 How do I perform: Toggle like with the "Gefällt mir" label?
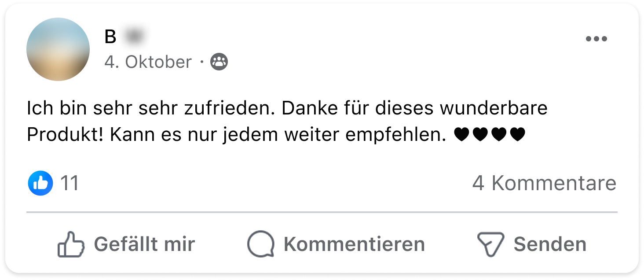tap(144, 244)
